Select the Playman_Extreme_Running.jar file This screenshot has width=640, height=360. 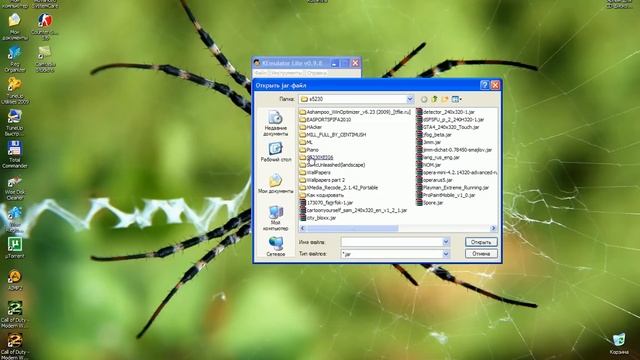453,188
